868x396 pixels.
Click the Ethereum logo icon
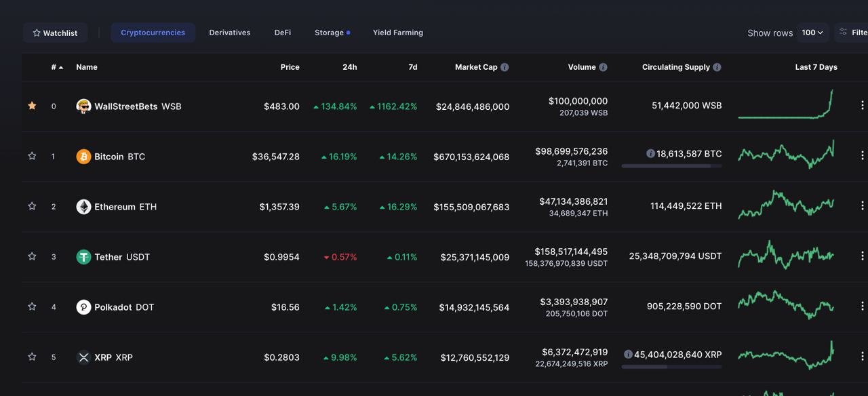(x=83, y=207)
